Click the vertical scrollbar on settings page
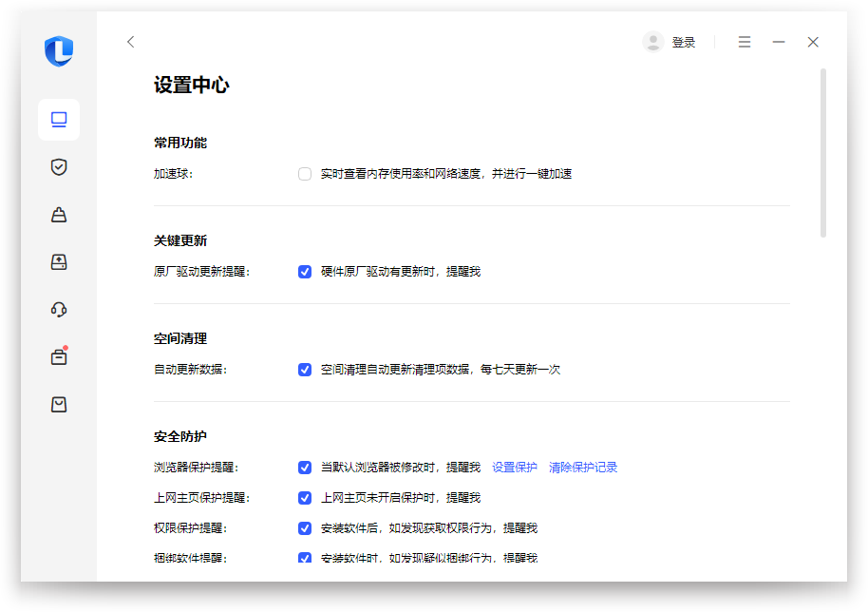 pyautogui.click(x=823, y=152)
